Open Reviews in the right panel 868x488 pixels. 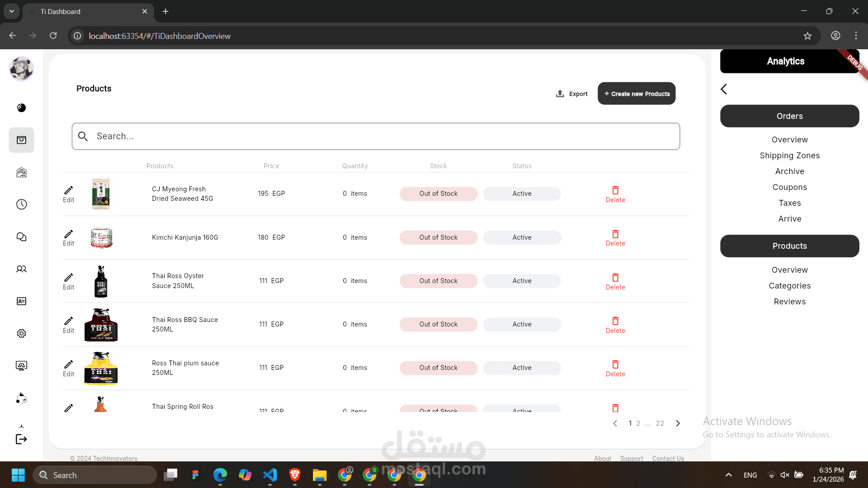[789, 302]
